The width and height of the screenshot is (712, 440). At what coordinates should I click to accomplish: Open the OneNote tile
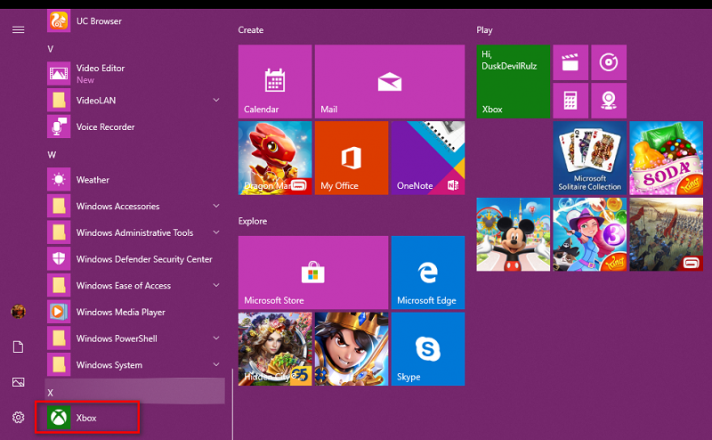coord(428,158)
